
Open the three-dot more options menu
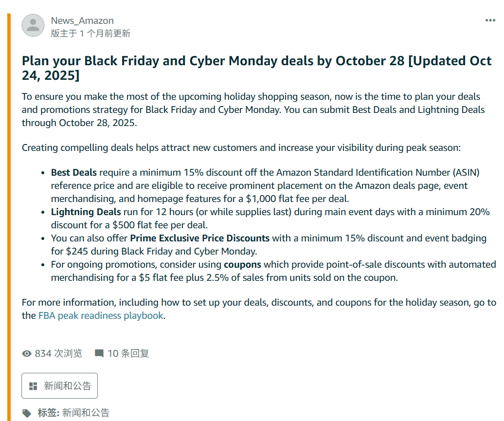pos(490,20)
